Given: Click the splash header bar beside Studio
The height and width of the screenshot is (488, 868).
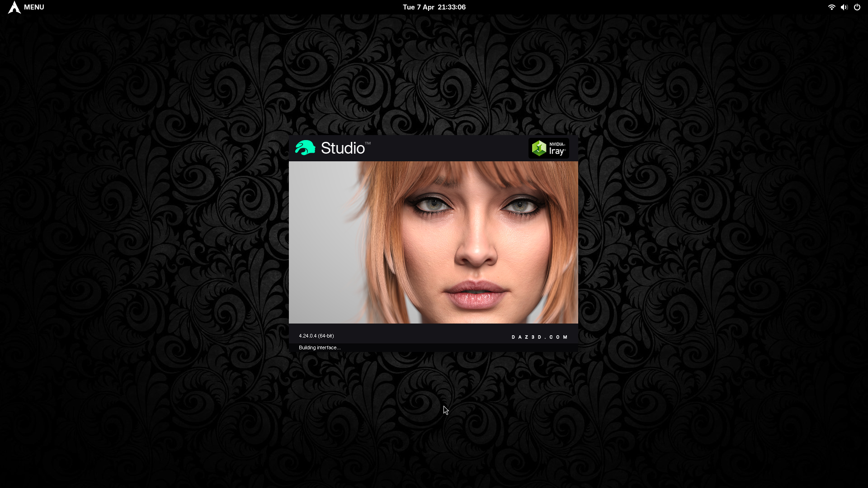Looking at the screenshot, I should [448, 148].
